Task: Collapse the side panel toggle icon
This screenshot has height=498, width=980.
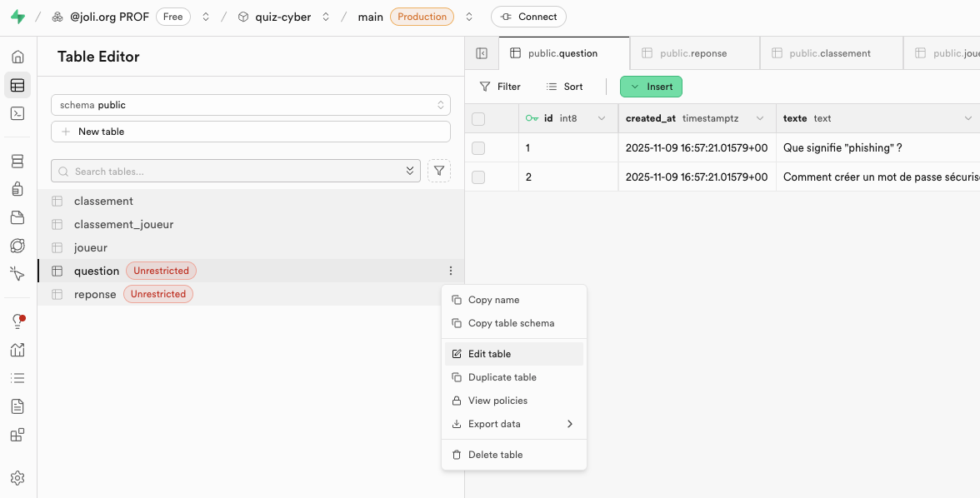Action: pyautogui.click(x=482, y=53)
